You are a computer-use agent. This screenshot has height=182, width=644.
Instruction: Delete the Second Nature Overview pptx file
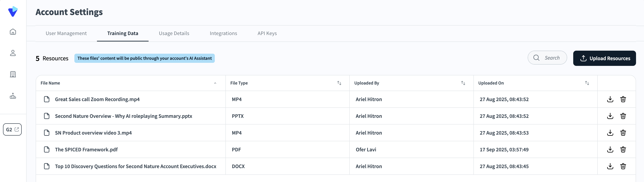pyautogui.click(x=623, y=116)
